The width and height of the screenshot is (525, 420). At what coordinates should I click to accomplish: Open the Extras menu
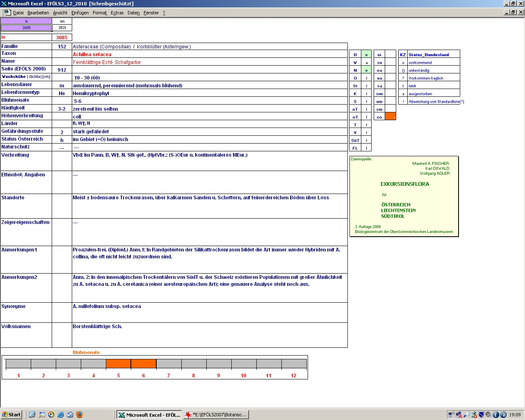(117, 13)
